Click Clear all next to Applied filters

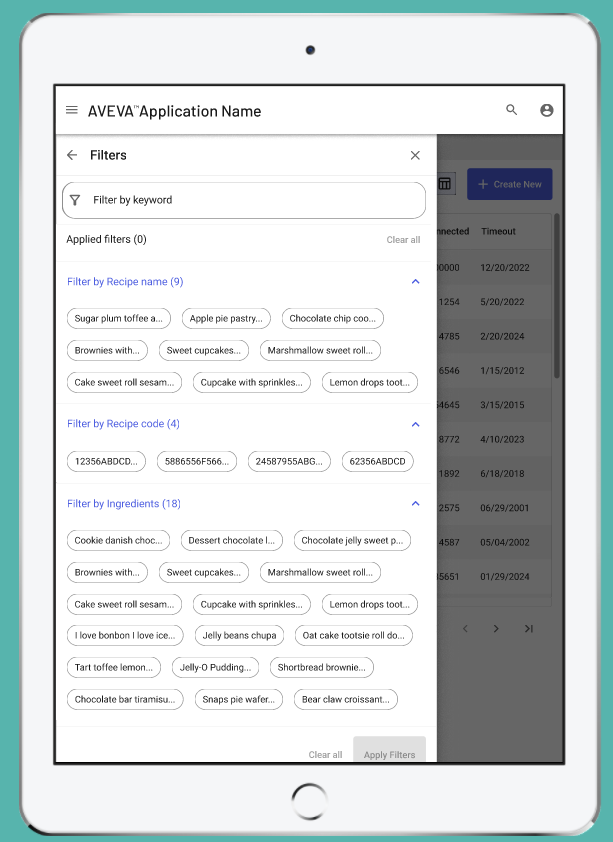(x=403, y=239)
